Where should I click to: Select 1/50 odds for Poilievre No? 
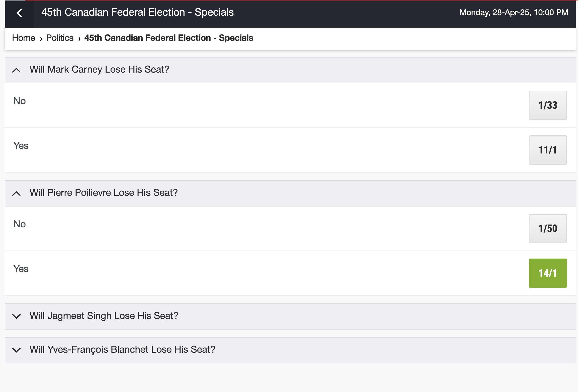click(x=548, y=229)
